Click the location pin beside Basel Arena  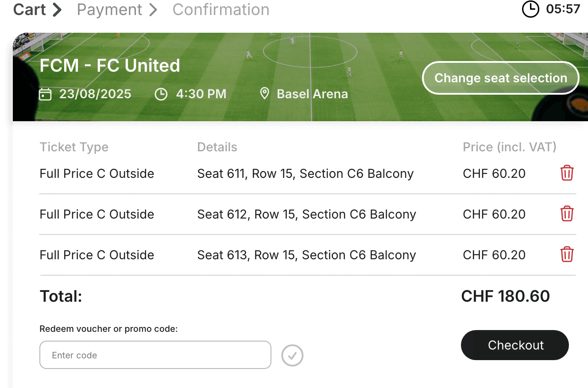click(x=264, y=94)
